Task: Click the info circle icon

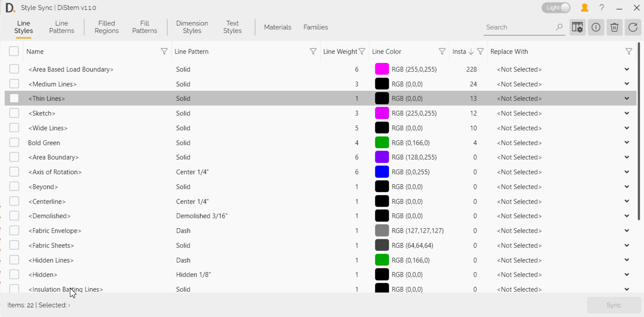Action: [x=596, y=27]
